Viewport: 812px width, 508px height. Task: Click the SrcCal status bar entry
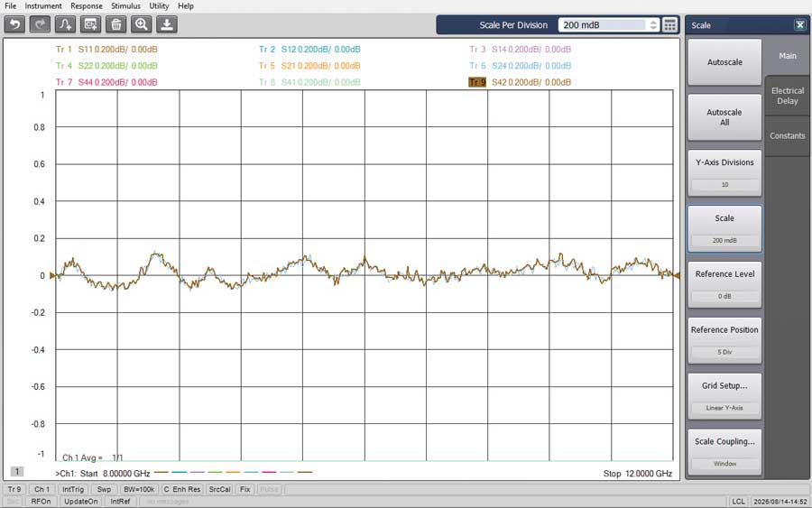click(219, 489)
